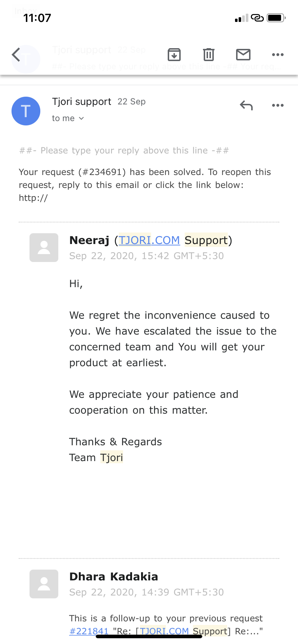Open the #221841 previous request link
The image size is (298, 644).
click(89, 631)
